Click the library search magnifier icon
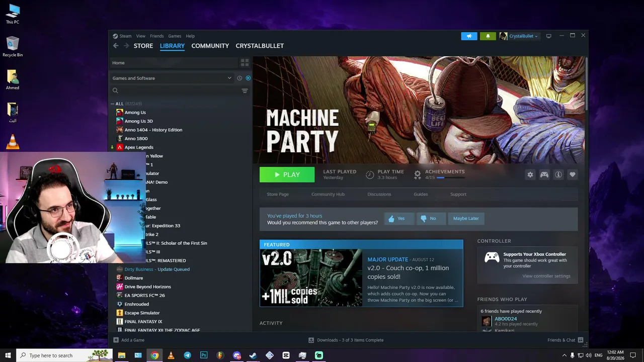Image resolution: width=644 pixels, height=362 pixels. pyautogui.click(x=115, y=90)
